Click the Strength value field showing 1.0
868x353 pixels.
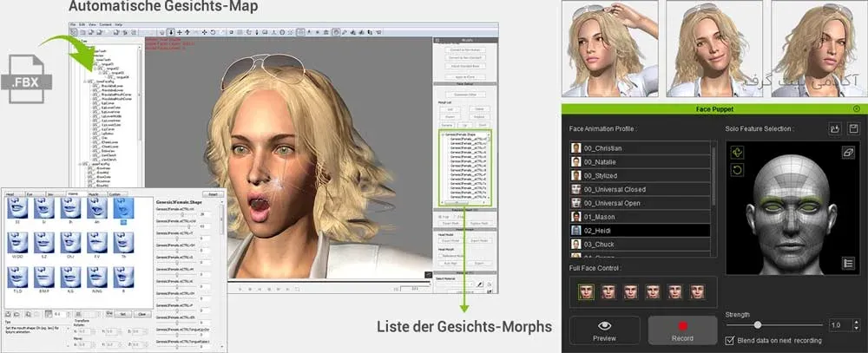pyautogui.click(x=839, y=325)
